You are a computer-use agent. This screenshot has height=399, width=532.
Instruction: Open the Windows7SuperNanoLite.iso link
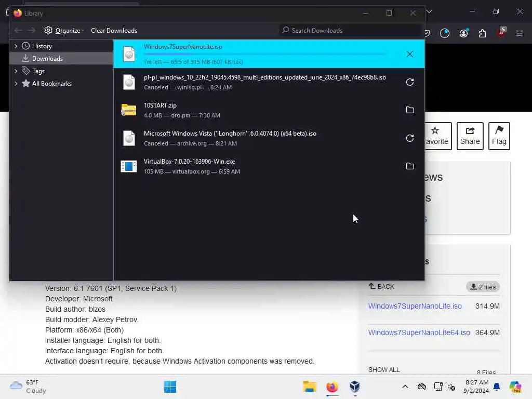click(x=415, y=306)
